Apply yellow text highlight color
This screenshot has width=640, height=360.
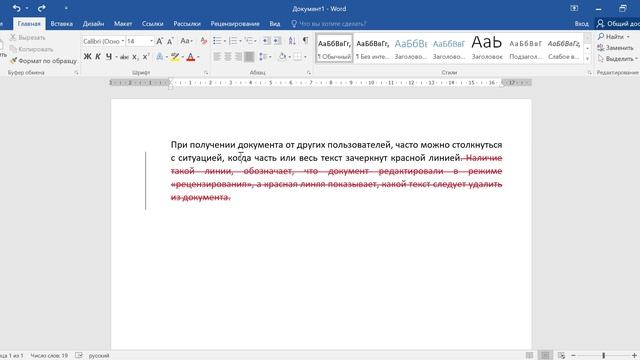point(175,57)
